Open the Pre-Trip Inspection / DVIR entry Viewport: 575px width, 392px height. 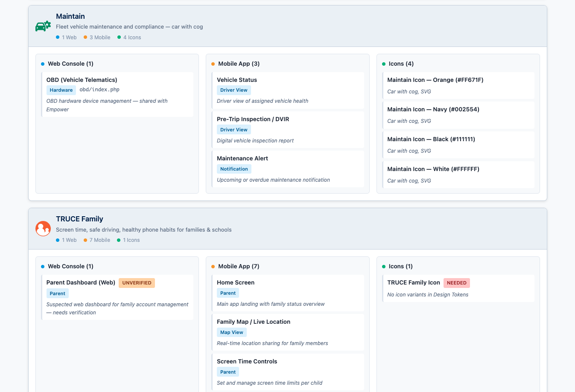(x=288, y=130)
